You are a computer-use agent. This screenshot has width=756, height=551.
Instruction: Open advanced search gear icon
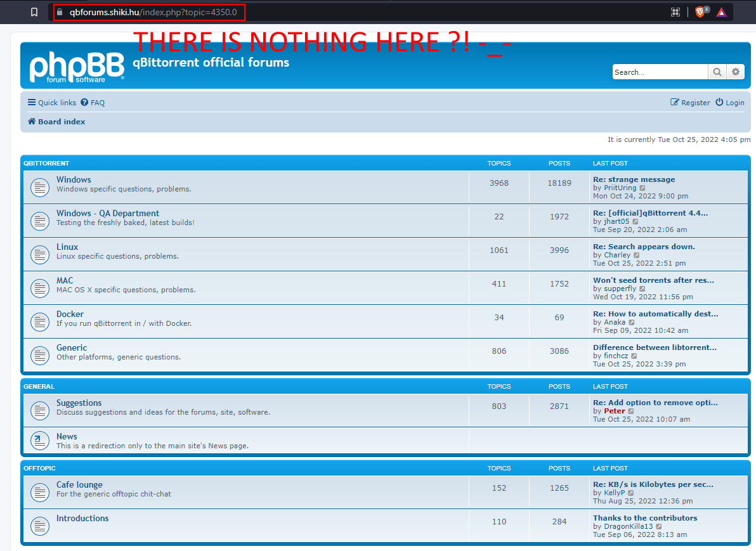coord(735,72)
